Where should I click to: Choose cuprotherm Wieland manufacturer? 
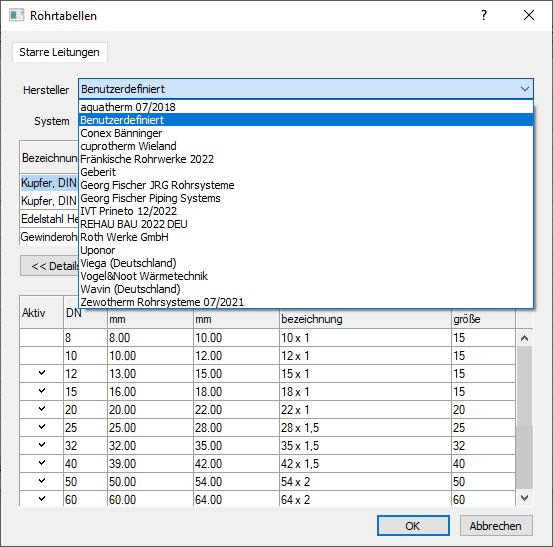306,146
